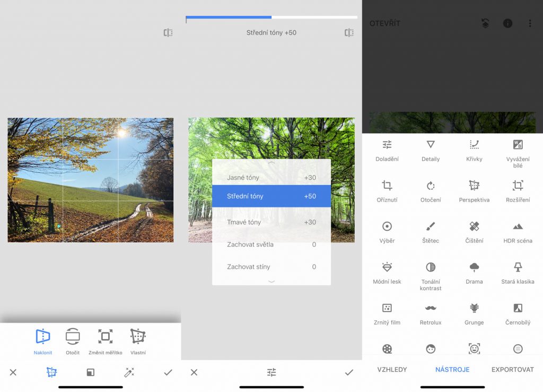Switch to the EXPORTOVAT tab
The height and width of the screenshot is (392, 543).
coord(512,370)
